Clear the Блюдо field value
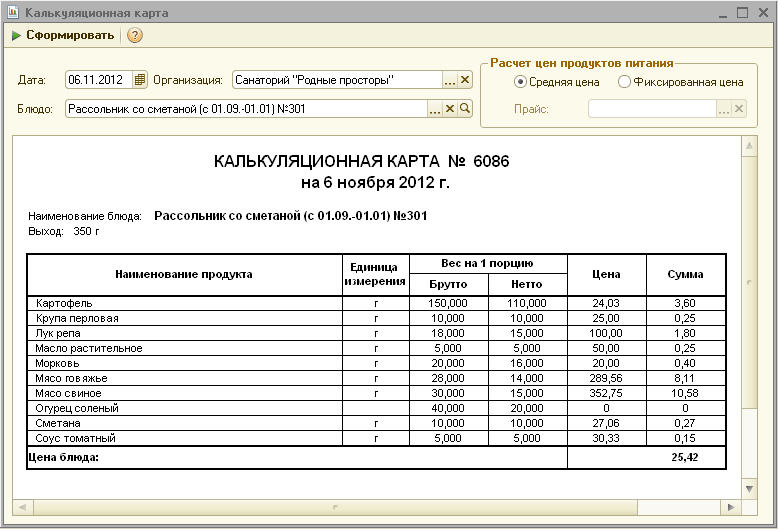 450,109
